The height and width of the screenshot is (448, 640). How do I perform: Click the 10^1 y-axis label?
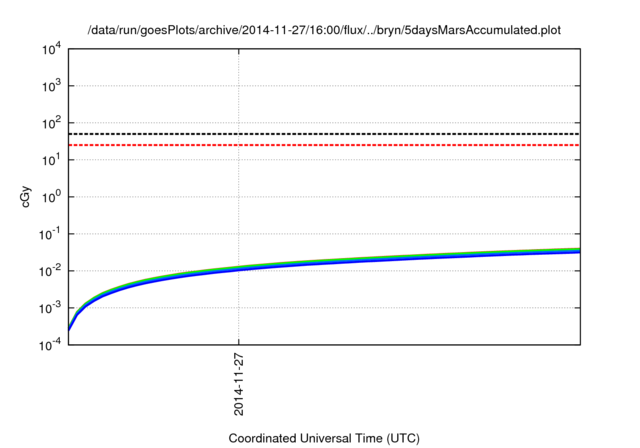[x=51, y=161]
